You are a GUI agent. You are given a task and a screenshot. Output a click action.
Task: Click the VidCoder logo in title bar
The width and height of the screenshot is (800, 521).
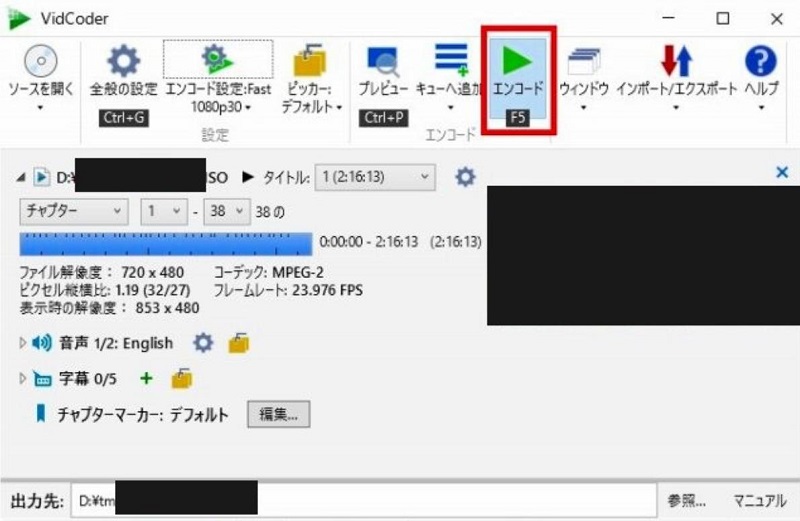pos(18,18)
